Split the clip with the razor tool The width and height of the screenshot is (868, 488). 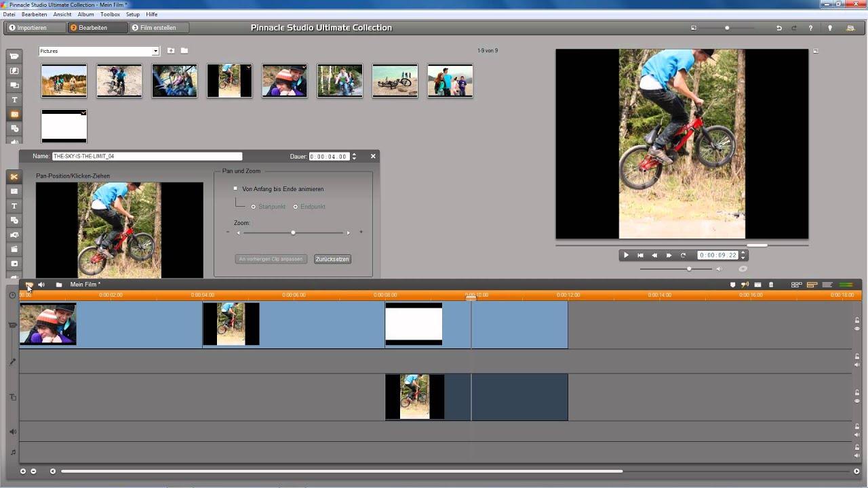(x=758, y=285)
